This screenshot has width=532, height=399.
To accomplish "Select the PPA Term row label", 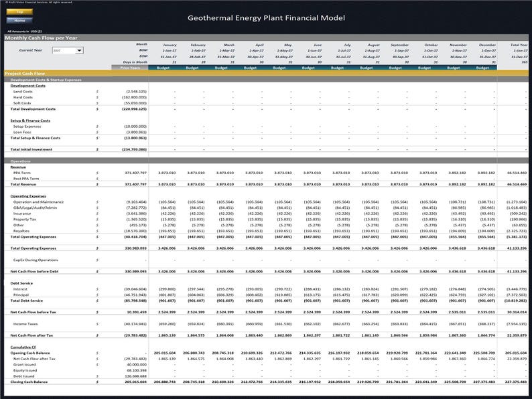I will [x=21, y=173].
